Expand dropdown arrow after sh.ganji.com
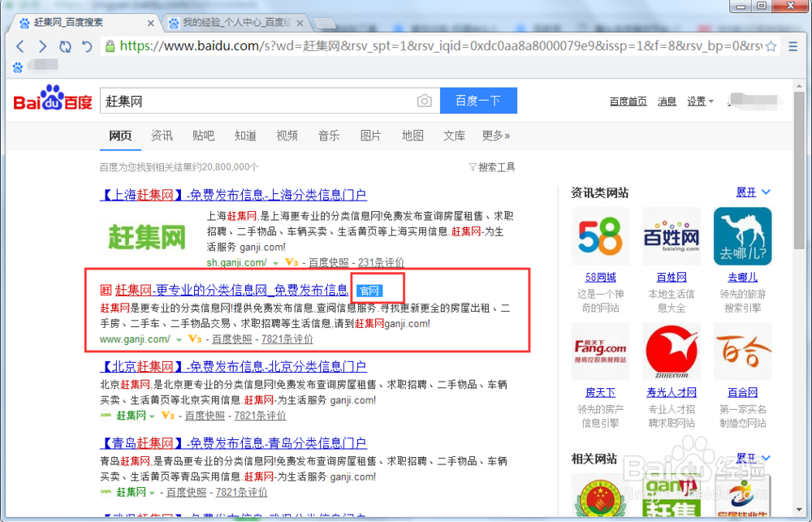This screenshot has width=812, height=522. pos(275,263)
